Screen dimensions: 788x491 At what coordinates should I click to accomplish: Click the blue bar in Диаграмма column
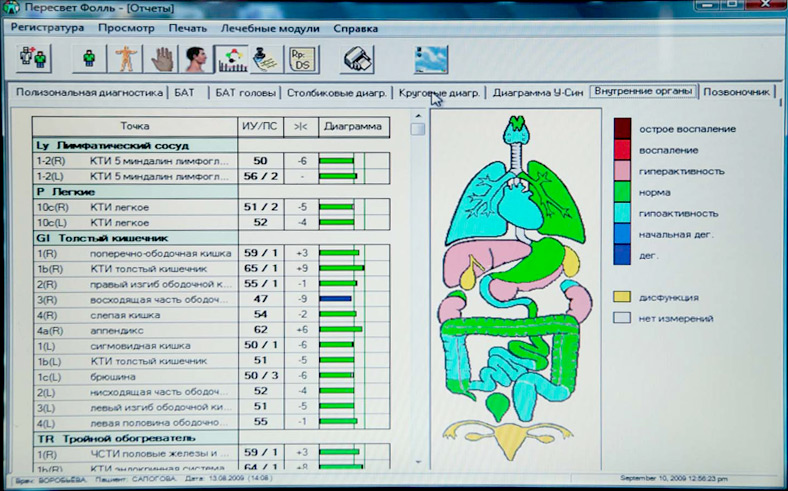pos(336,299)
